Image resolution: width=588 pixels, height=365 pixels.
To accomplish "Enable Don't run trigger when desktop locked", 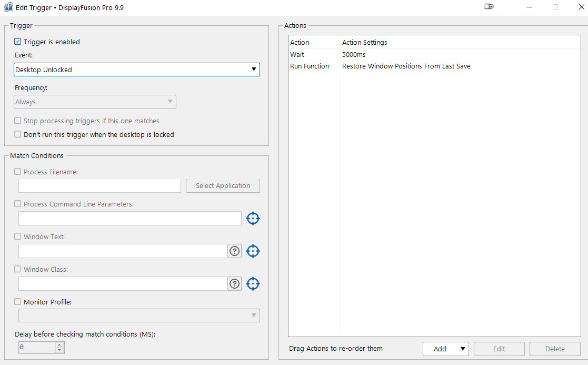I will point(18,134).
